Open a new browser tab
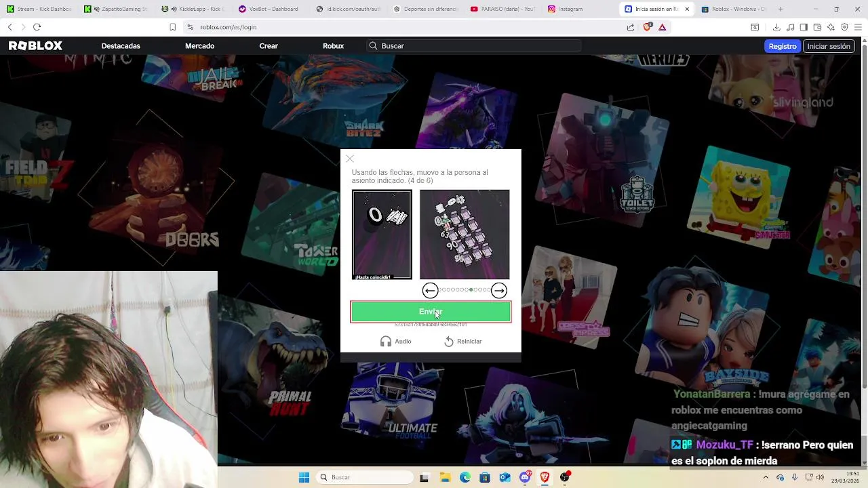The image size is (868, 488). 781,9
